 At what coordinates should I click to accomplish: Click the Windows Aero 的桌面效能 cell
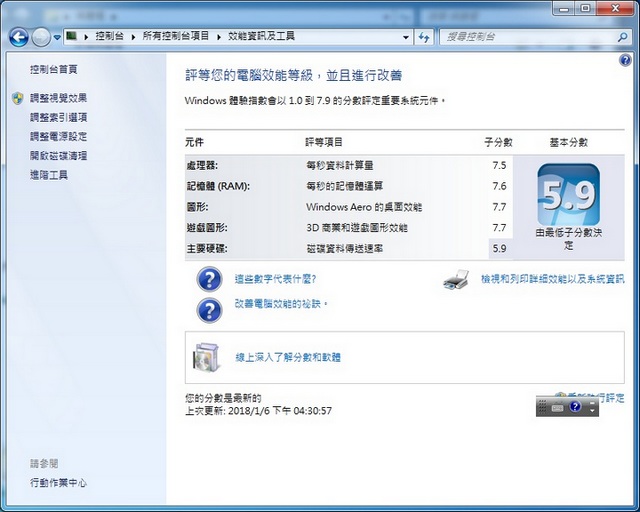point(364,207)
